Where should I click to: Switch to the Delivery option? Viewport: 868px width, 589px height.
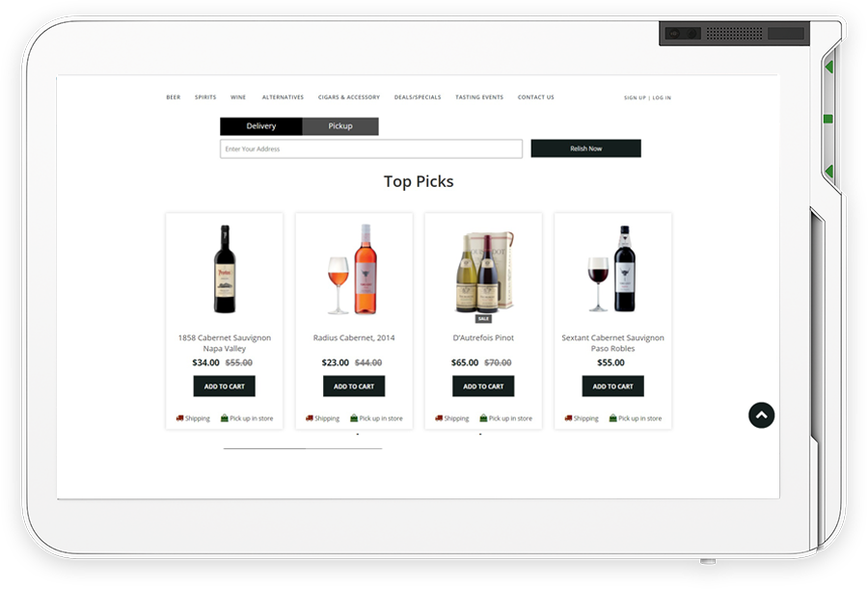tap(260, 126)
